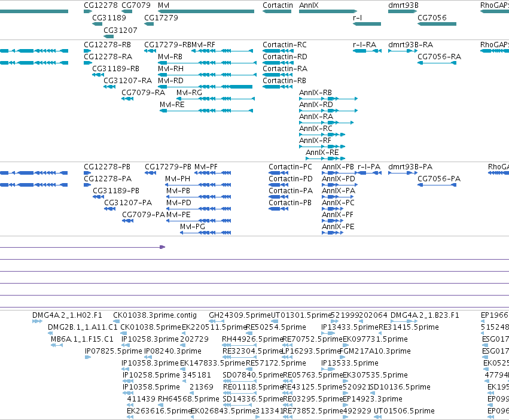Viewport: 509px width, 420px height.
Task: Click the CG7079-PA protein feature
Action: click(x=127, y=221)
